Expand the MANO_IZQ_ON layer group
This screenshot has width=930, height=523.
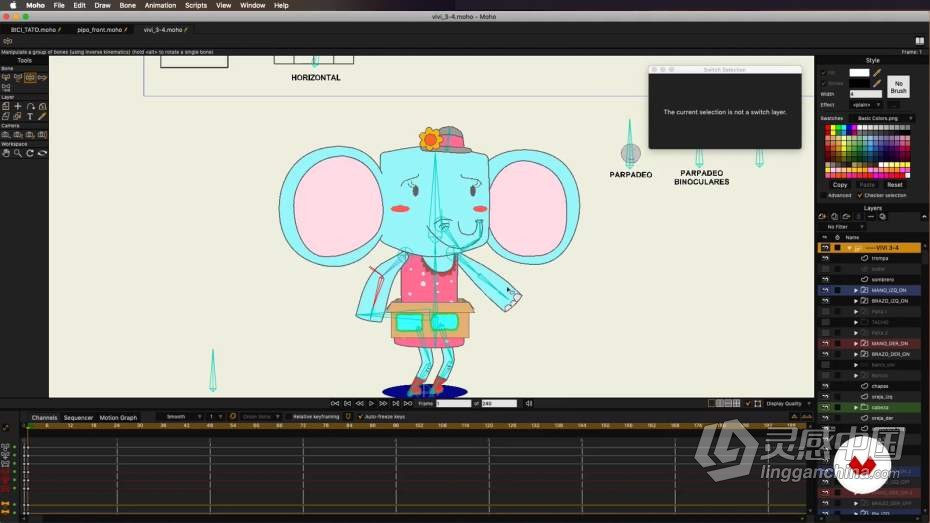856,290
